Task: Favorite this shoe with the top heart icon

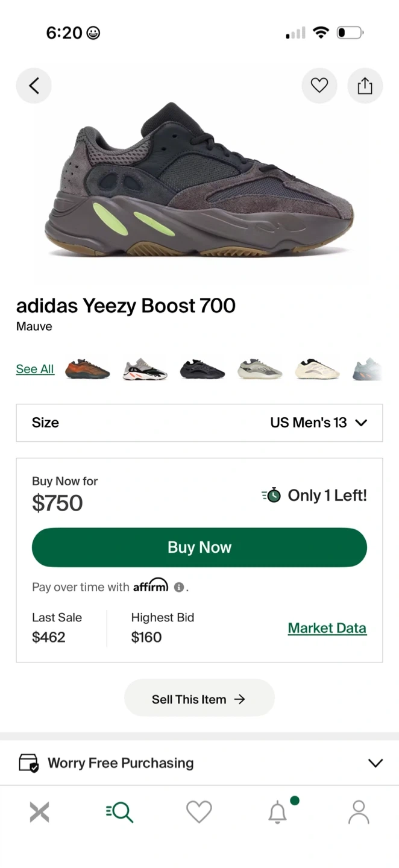Action: click(x=319, y=86)
